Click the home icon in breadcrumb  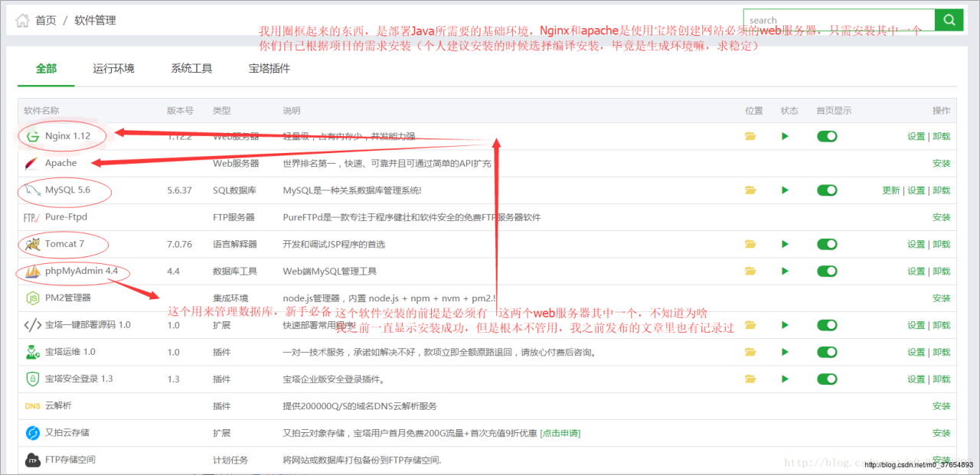[23, 21]
